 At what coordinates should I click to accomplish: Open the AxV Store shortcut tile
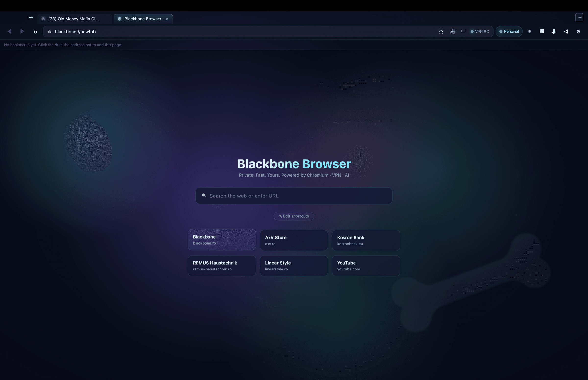(x=294, y=240)
